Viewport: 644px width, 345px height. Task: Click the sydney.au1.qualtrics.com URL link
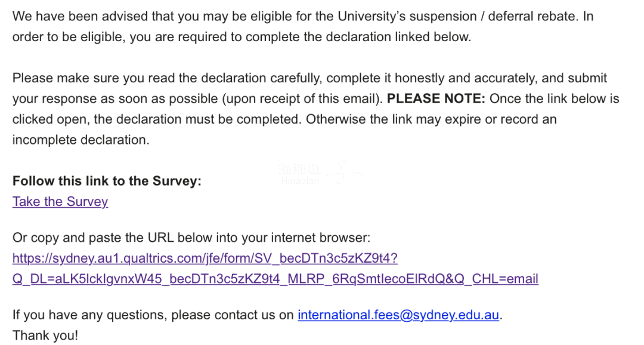click(205, 258)
